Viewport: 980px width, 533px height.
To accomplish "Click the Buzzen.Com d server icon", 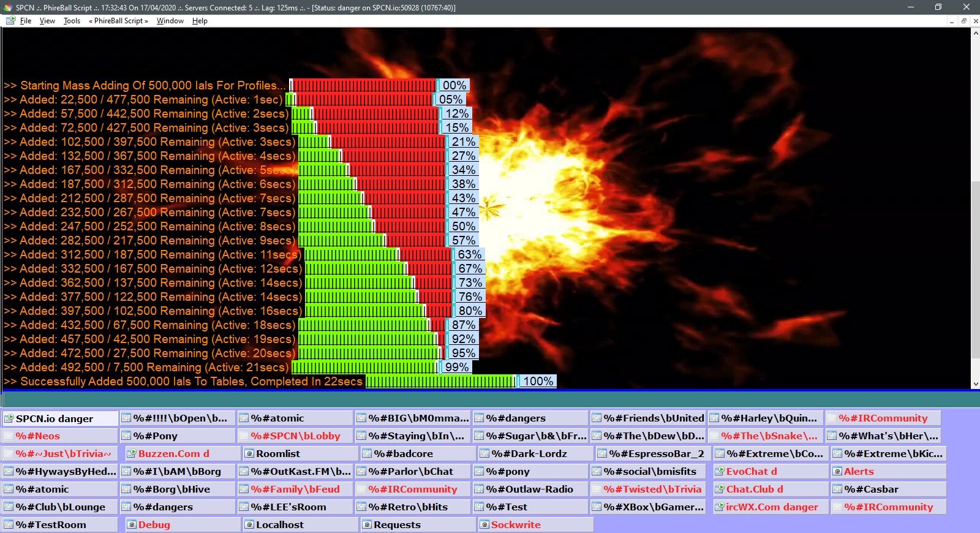I will pos(131,454).
